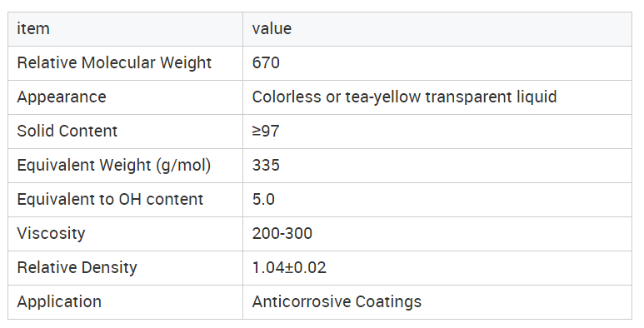This screenshot has width=644, height=328.
Task: Select the Viscosity label cell
Action: 125,234
